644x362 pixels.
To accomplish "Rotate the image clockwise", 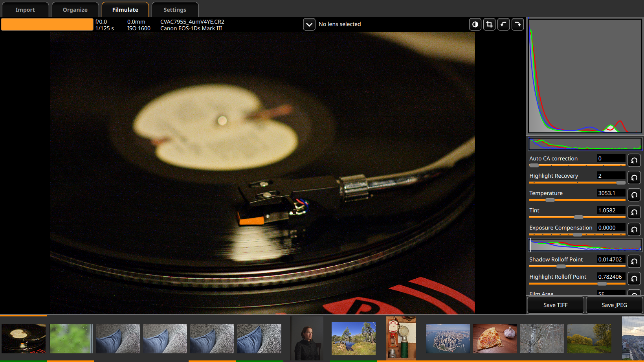I will [x=517, y=24].
